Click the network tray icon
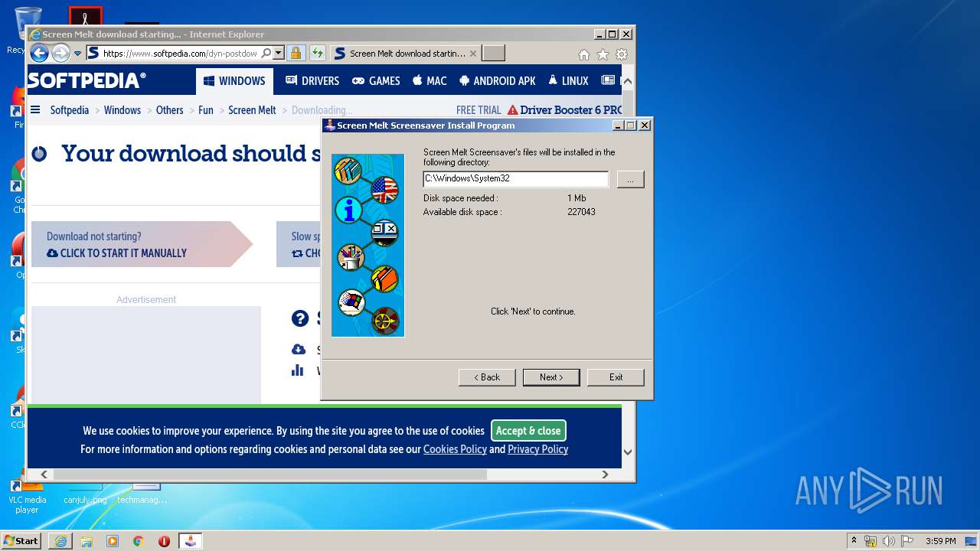The width and height of the screenshot is (980, 551). pyautogui.click(x=871, y=541)
